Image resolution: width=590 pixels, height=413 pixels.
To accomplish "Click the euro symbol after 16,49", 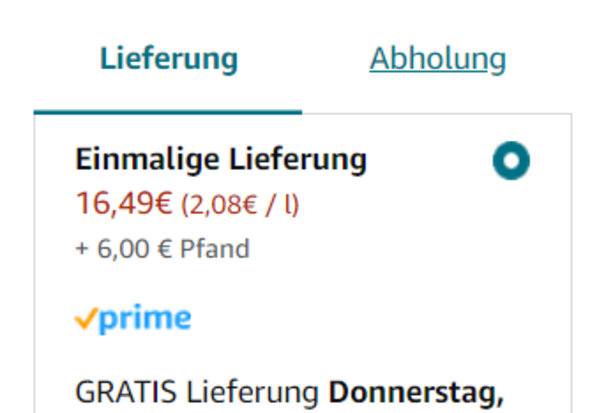I will click(x=163, y=203).
